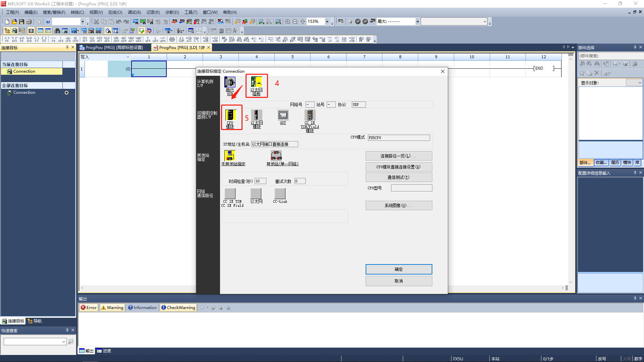Toggle Information filter in output panel
Viewport: 644px width, 362px height.
click(x=142, y=308)
